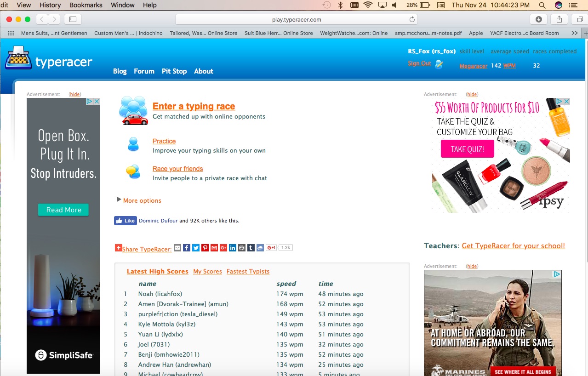
Task: Switch to Fastest Typists tab
Action: click(248, 271)
